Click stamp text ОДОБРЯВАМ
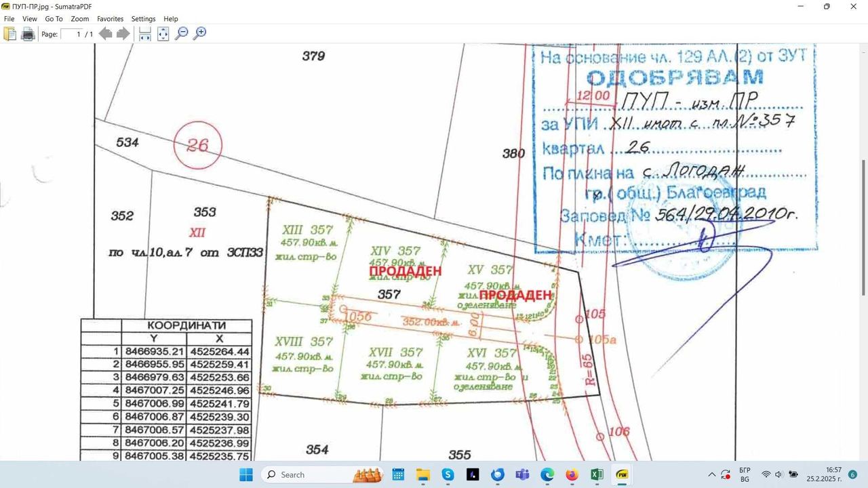The image size is (868, 488). pos(674,77)
